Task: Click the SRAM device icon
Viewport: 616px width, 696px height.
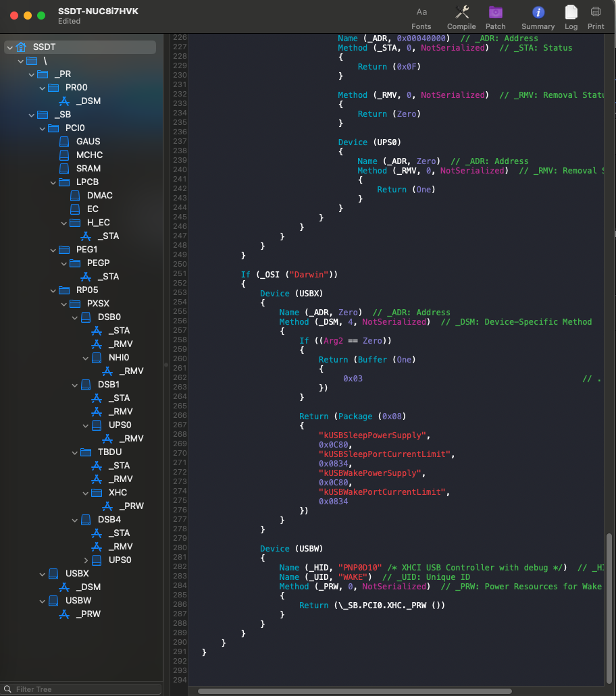Action: tap(64, 169)
